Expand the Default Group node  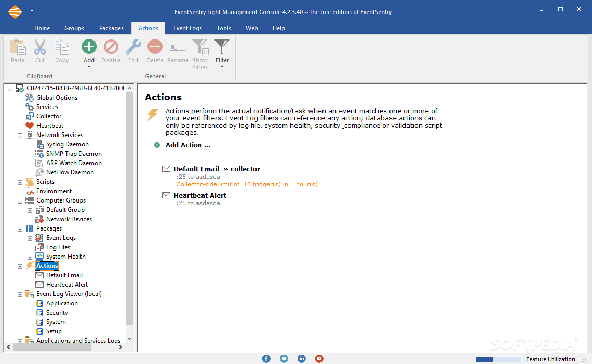[x=30, y=210]
